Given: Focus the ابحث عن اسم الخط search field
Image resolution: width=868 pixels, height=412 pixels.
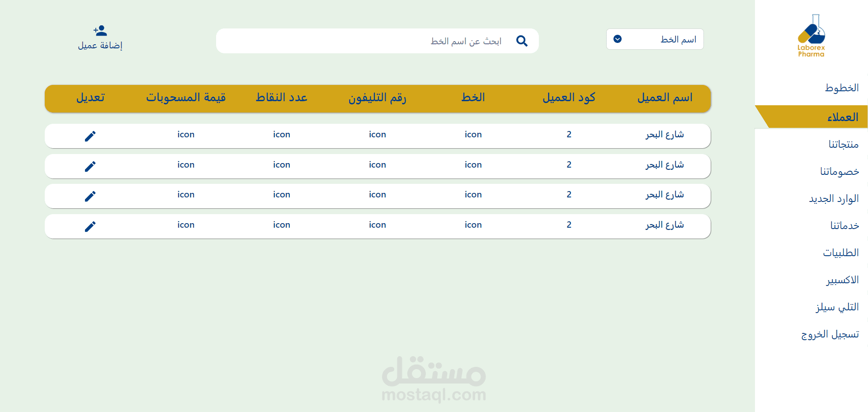Looking at the screenshot, I should click(x=377, y=41).
